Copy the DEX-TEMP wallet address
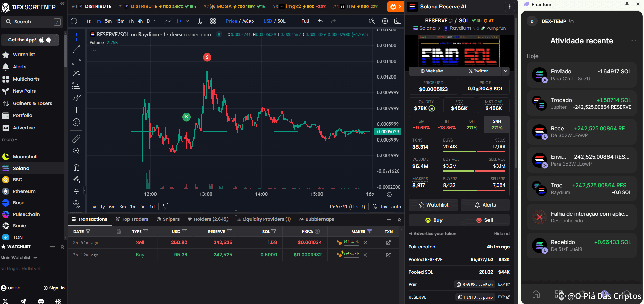 point(571,21)
